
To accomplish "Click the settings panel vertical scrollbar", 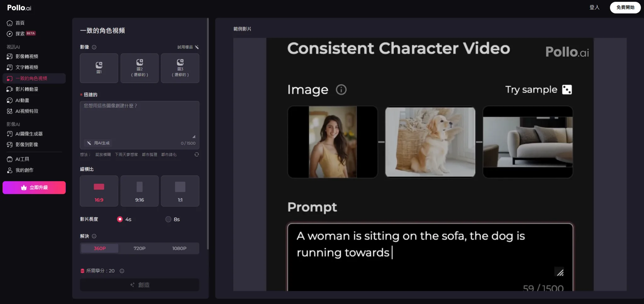I will [208, 134].
